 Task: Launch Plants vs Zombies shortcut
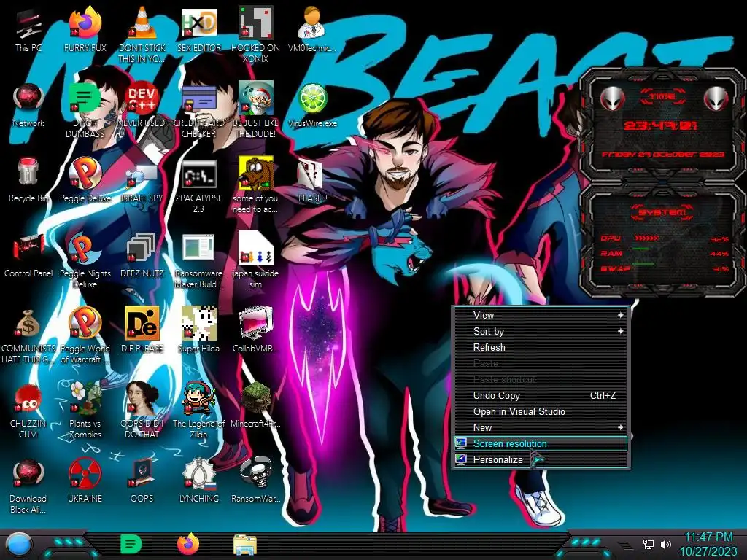(x=85, y=399)
